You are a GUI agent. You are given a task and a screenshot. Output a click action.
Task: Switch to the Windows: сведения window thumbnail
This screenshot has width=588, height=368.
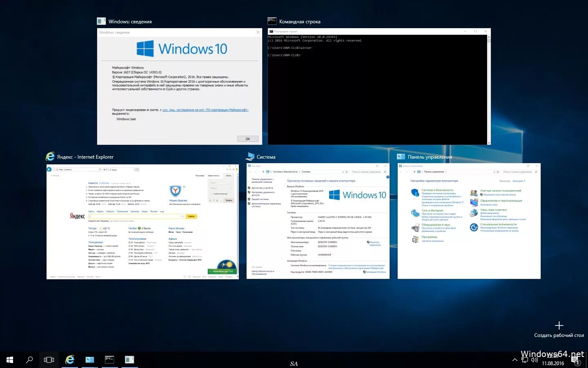[x=180, y=86]
